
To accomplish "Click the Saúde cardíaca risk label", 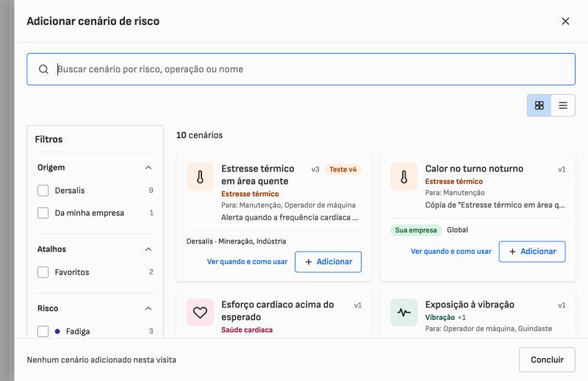I will click(x=247, y=330).
